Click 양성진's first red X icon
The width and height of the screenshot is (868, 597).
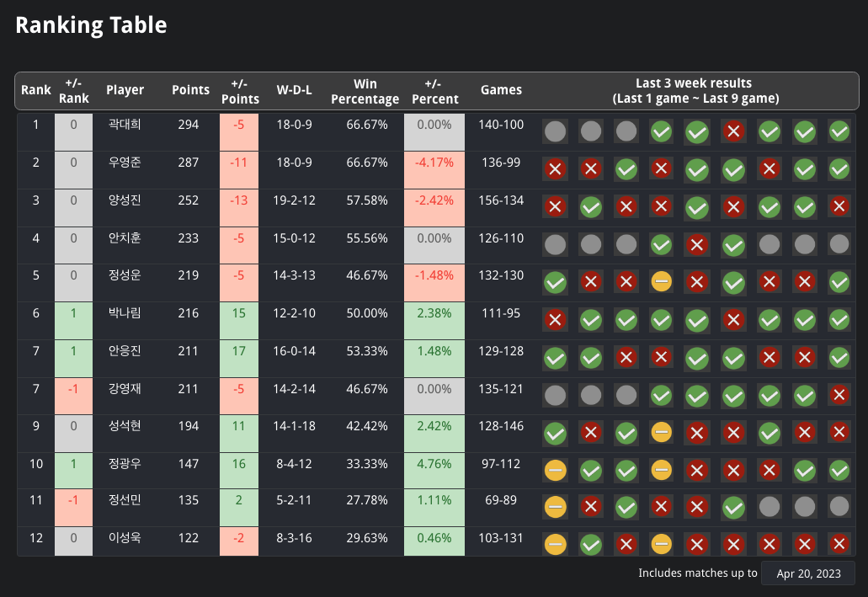(x=555, y=206)
